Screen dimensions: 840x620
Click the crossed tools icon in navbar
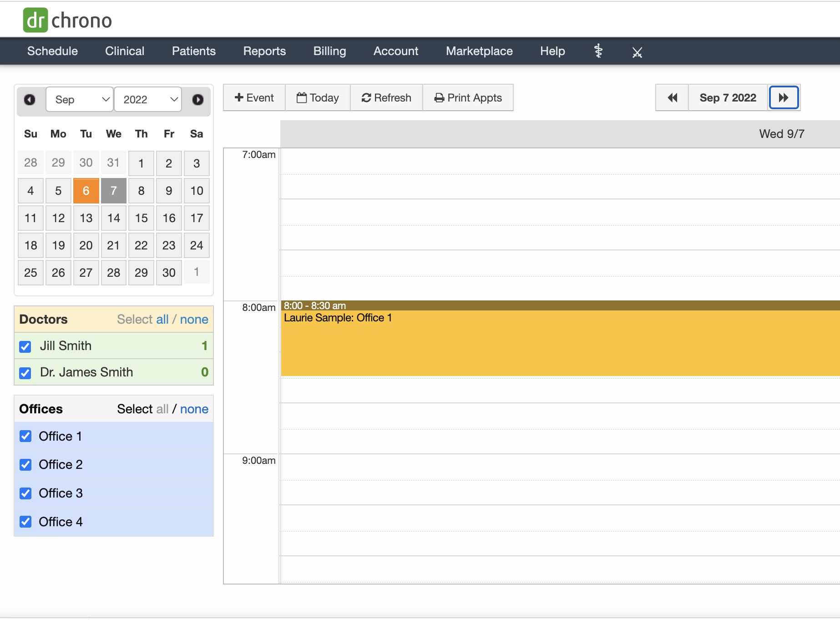click(637, 52)
